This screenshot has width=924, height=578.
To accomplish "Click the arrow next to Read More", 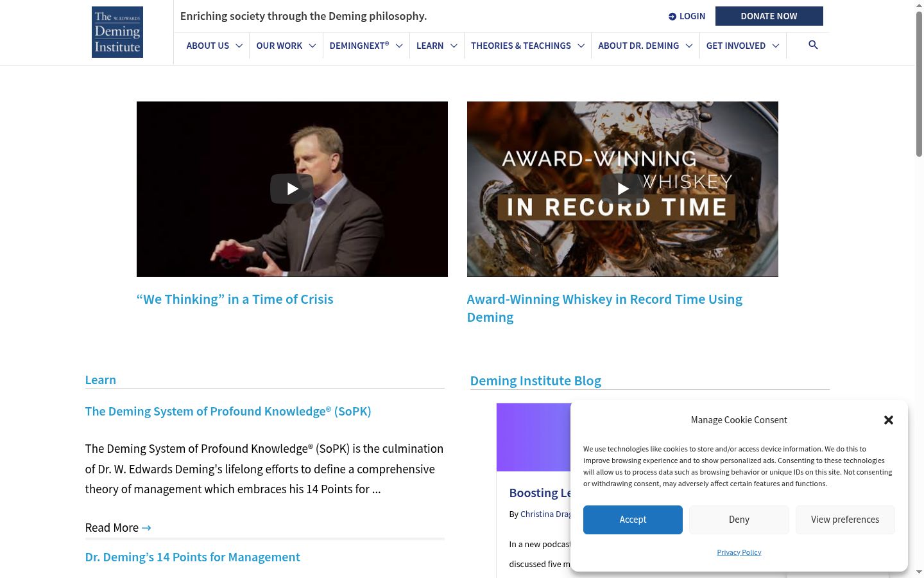I will [x=146, y=528].
